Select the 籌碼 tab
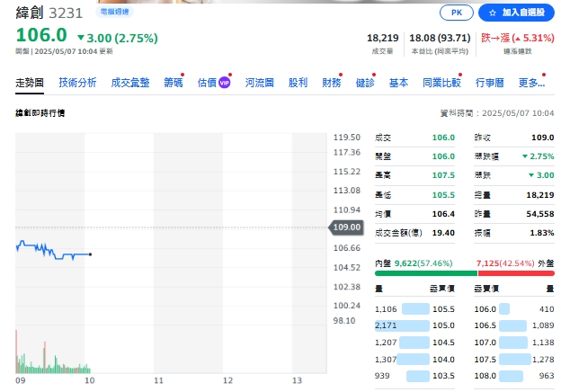The width and height of the screenshot is (561, 392). [174, 83]
